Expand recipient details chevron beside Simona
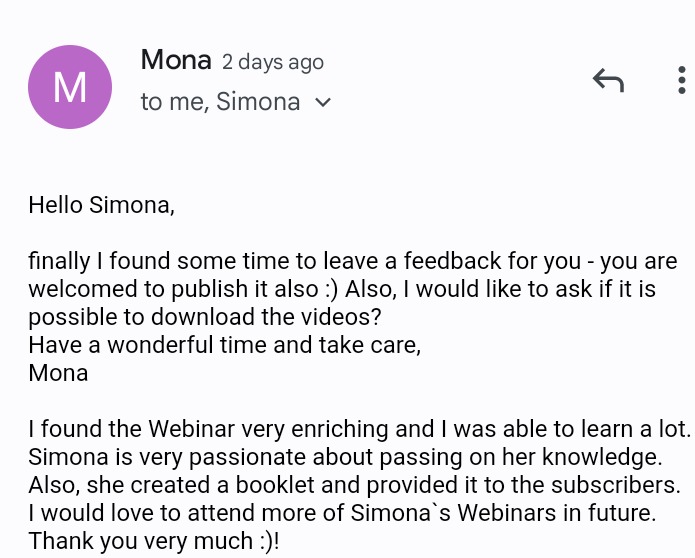695x558 pixels. (323, 103)
